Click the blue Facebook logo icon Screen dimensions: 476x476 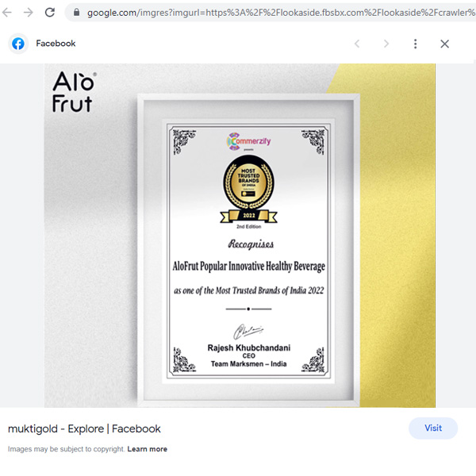point(18,44)
